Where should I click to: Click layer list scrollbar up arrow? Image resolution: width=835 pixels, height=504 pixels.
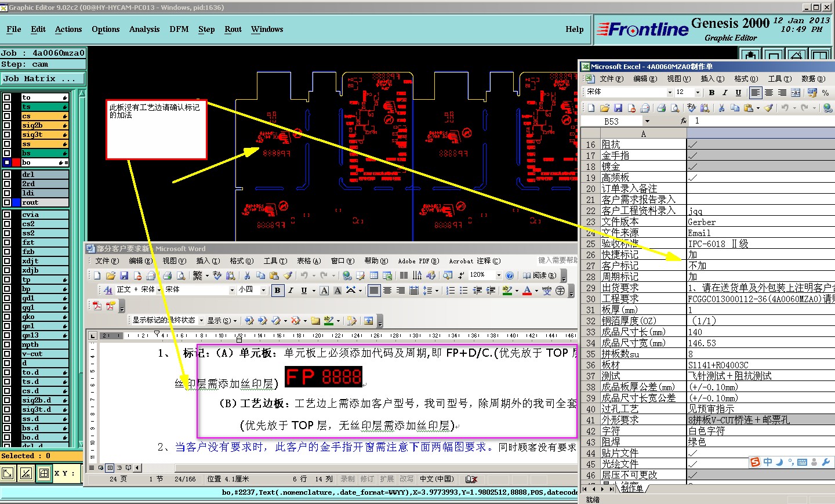(82, 93)
